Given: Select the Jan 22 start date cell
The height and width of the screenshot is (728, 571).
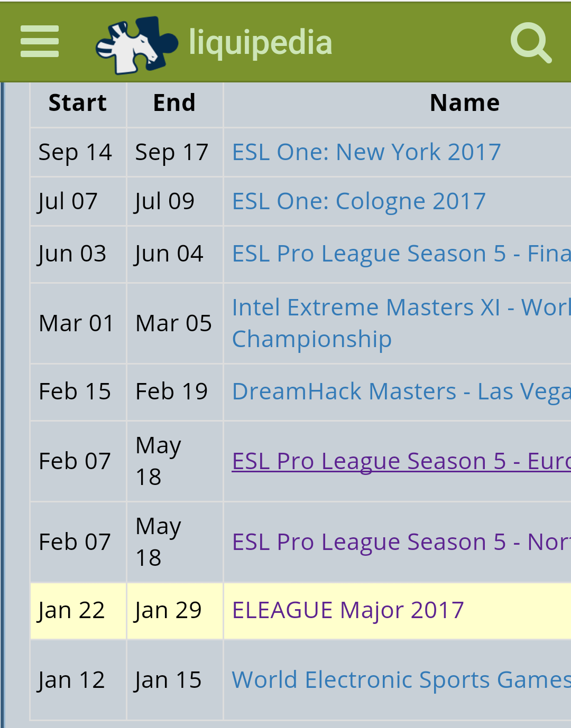Looking at the screenshot, I should 78,611.
